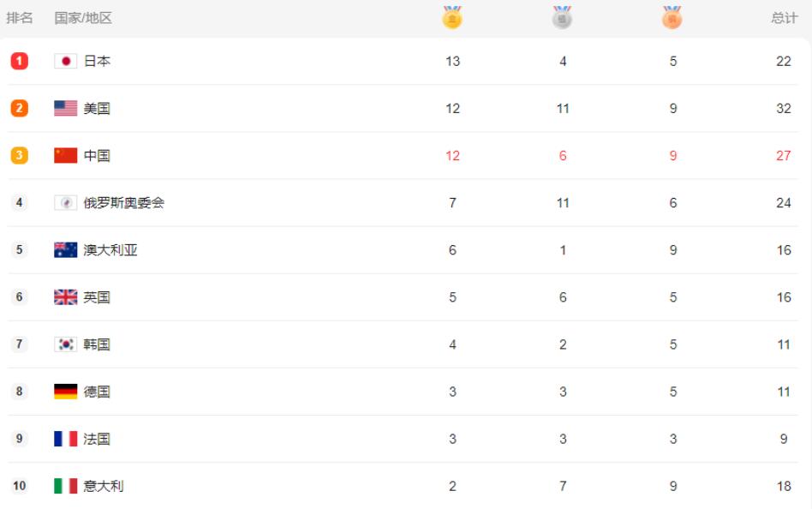Click the red rank 1 badge

19,61
